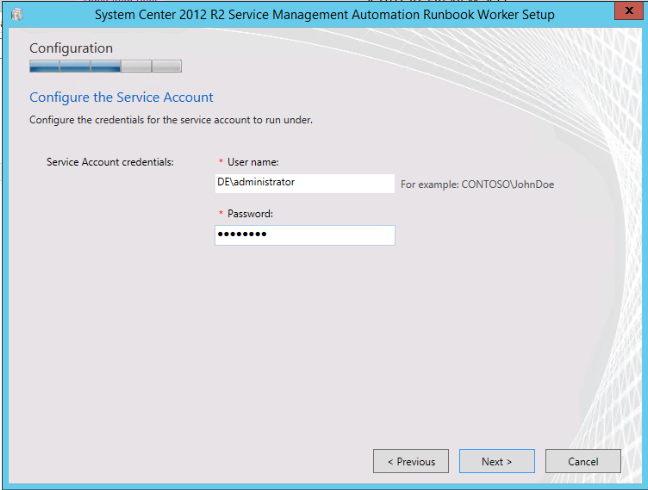
Task: Click the Configure the Service Account heading
Action: point(121,97)
